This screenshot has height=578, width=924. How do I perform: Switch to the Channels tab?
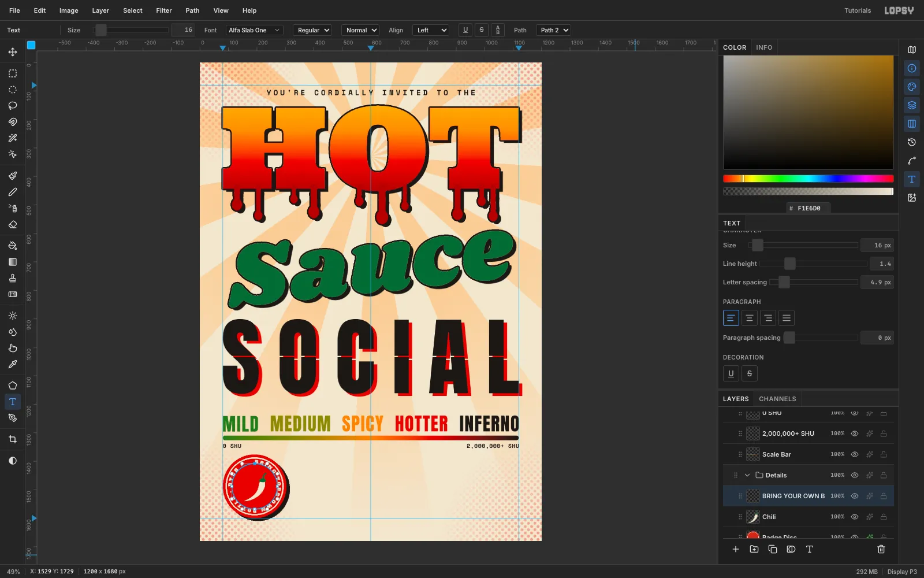[777, 399]
